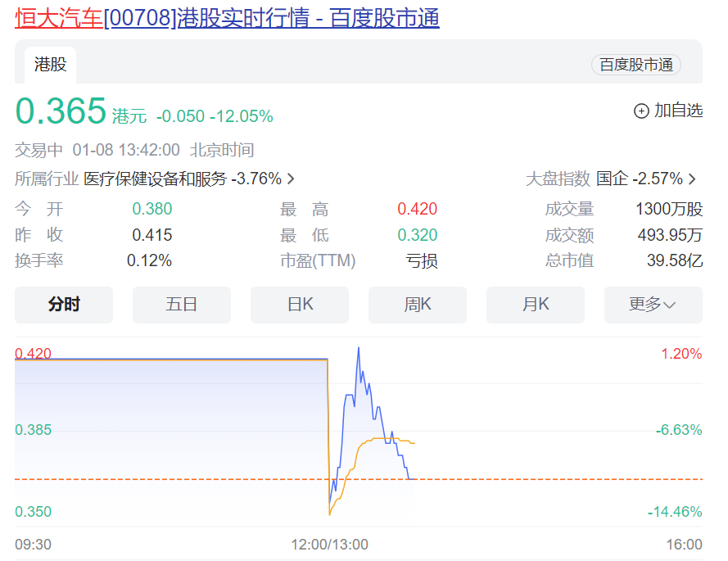
Task: Click the plus circle icon beside 加自选
Action: (x=641, y=111)
